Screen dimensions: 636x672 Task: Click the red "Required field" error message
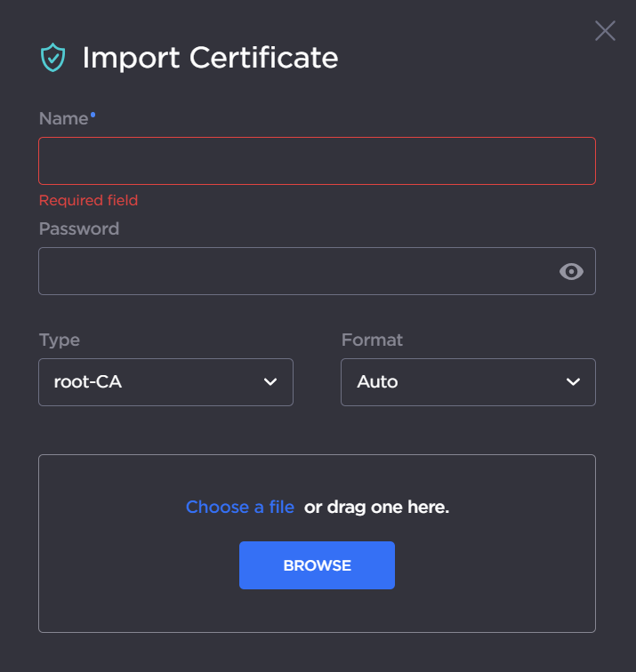click(x=89, y=200)
